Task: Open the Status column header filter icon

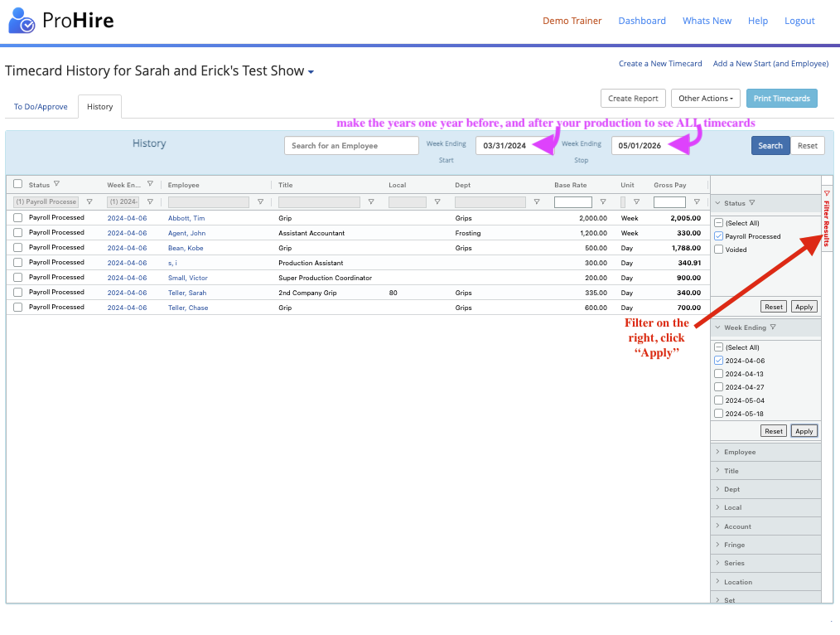Action: [x=57, y=184]
